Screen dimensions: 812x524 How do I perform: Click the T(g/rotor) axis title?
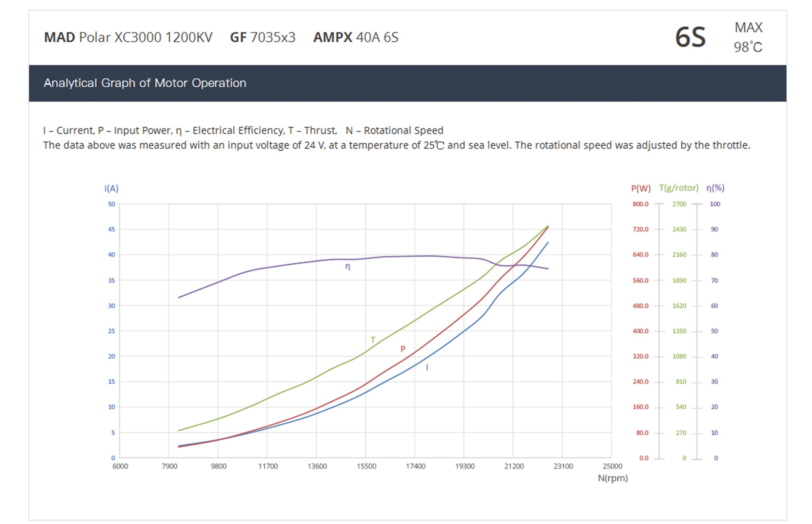click(678, 188)
